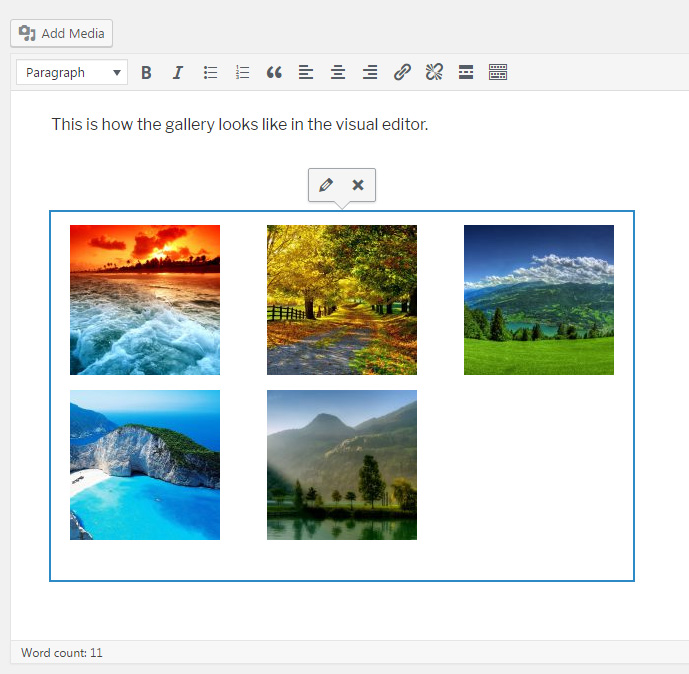The image size is (689, 674).
Task: Toggle bold formatting
Action: (x=146, y=72)
